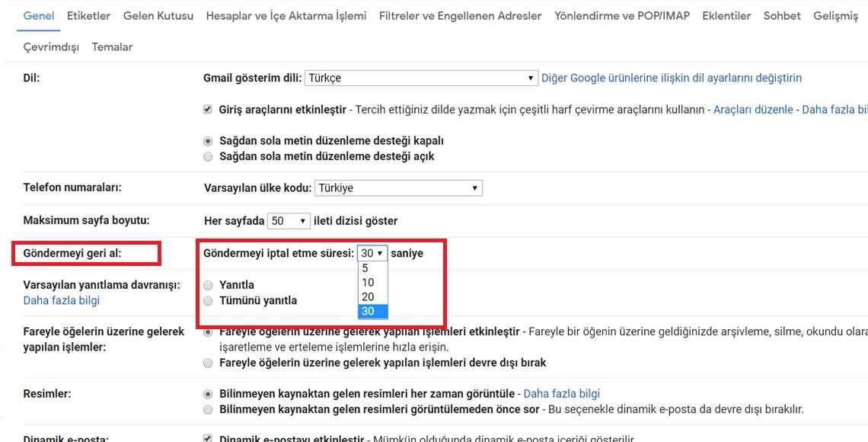The width and height of the screenshot is (868, 442).
Task: Select hover actions devre dışı bırak option
Action: (x=208, y=363)
